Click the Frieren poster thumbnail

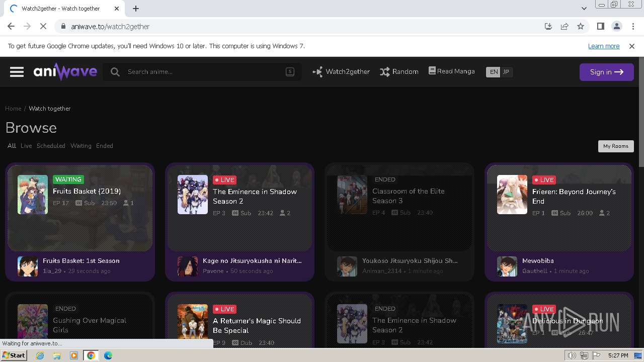(x=512, y=195)
